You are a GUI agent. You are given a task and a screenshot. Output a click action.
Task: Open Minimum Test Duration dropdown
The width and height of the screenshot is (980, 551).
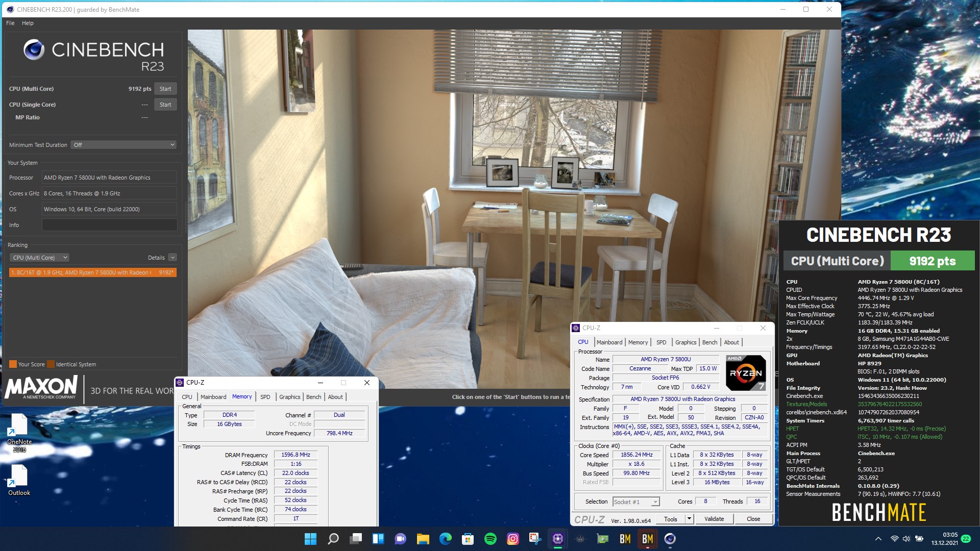tap(124, 145)
